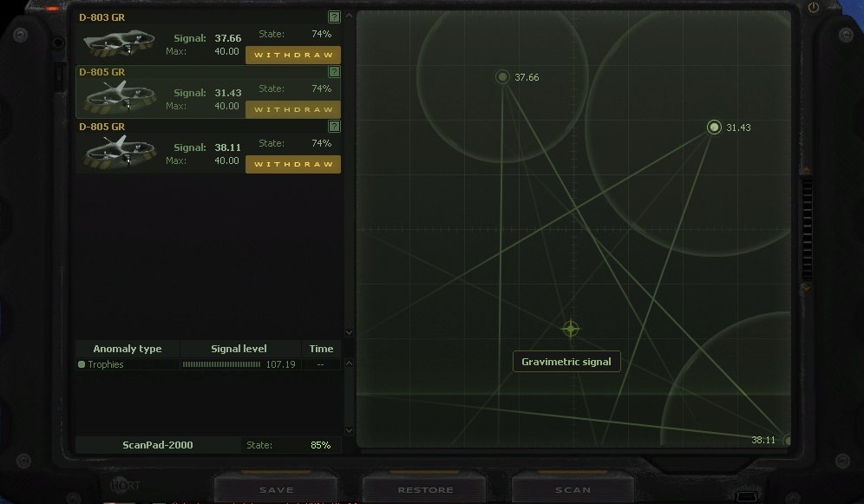Screen dimensions: 864x504
Task: Sort by Time column header
Action: point(321,349)
